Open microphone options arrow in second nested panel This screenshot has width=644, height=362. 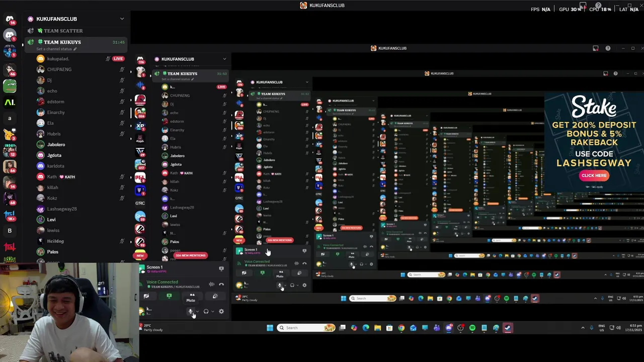pos(285,285)
